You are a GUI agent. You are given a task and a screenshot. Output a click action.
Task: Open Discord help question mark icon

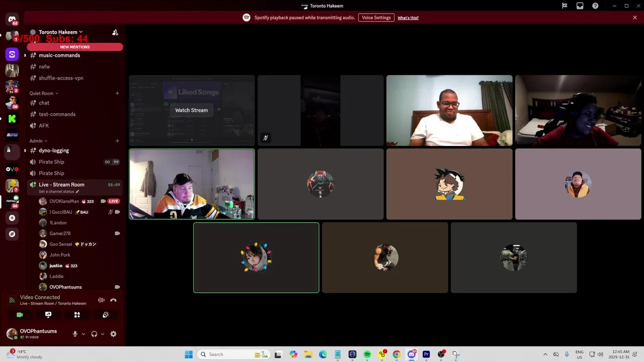click(x=595, y=6)
